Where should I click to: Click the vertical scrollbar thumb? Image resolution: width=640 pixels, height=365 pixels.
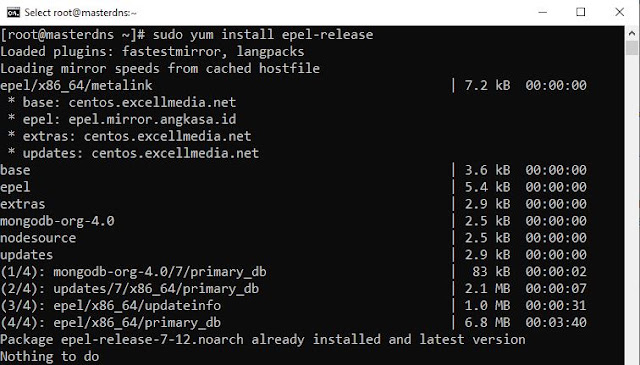pos(632,48)
